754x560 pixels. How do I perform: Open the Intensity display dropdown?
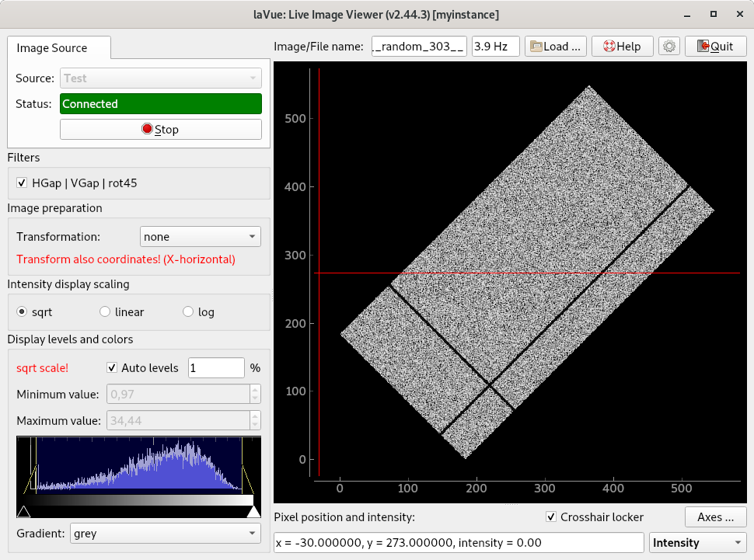(696, 543)
